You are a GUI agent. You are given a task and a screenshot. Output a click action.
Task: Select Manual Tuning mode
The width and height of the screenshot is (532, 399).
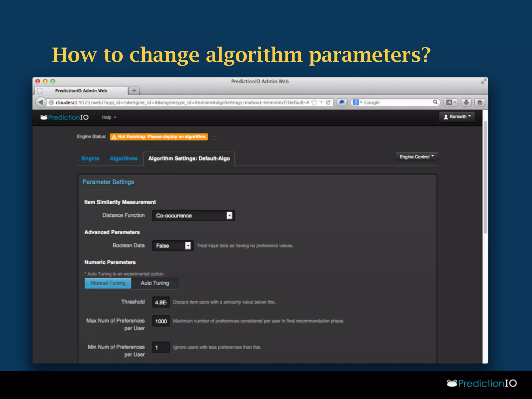[x=108, y=283]
